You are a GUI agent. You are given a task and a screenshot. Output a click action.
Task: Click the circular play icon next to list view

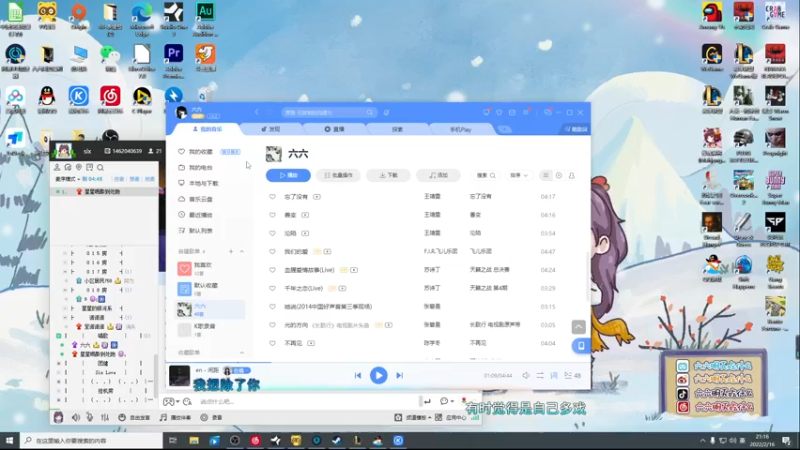click(559, 175)
